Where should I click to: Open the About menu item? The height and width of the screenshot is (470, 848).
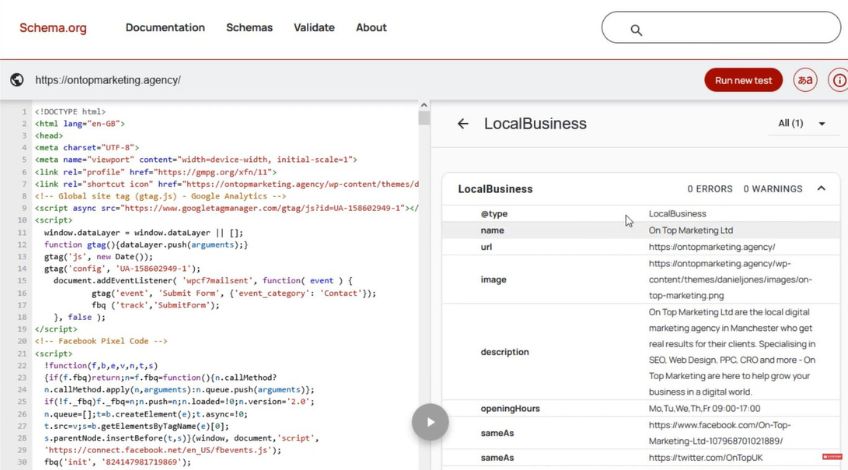(371, 28)
